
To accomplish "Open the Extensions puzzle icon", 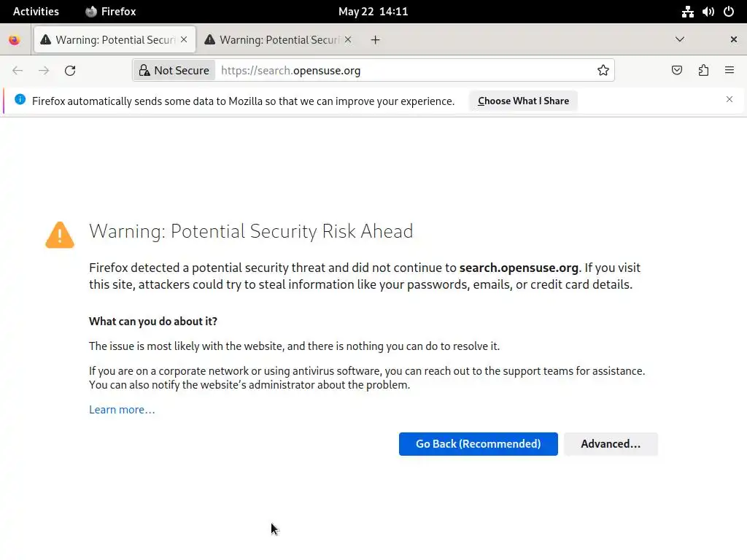I will click(x=703, y=71).
